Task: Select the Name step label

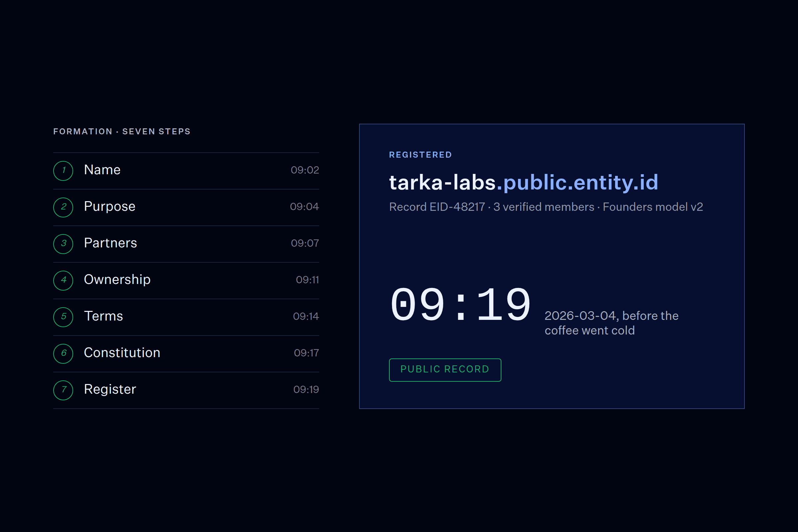Action: tap(102, 170)
